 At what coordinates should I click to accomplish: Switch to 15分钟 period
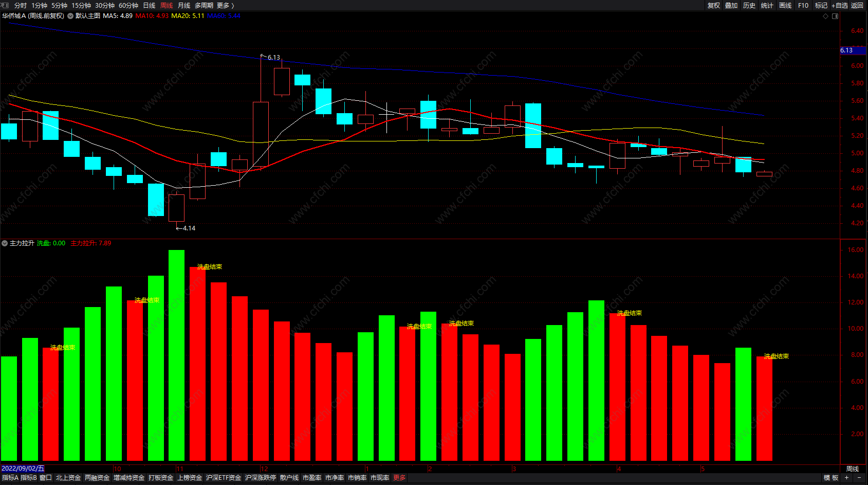tap(81, 5)
